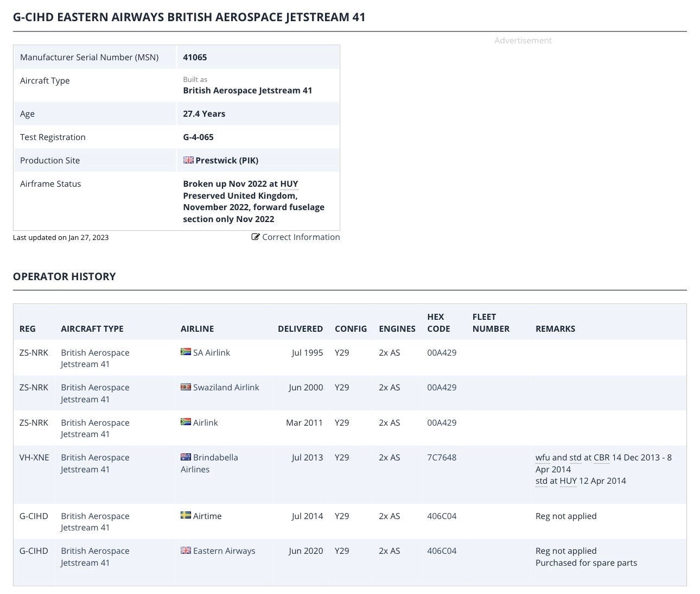
Task: Open Brindabella Airlines link
Action: tap(209, 463)
